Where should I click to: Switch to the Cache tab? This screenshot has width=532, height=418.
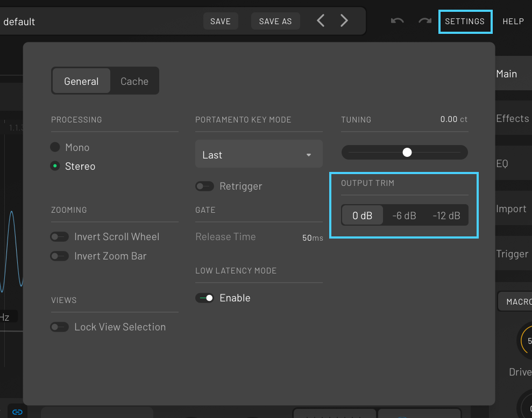(134, 81)
